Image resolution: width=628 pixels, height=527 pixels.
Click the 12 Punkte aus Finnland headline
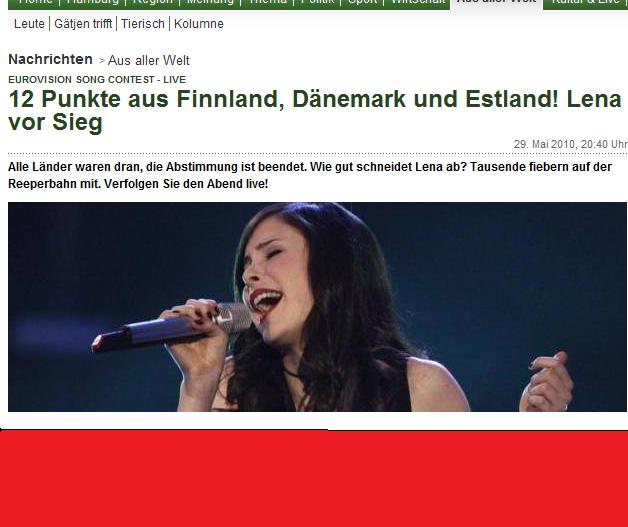pos(315,110)
